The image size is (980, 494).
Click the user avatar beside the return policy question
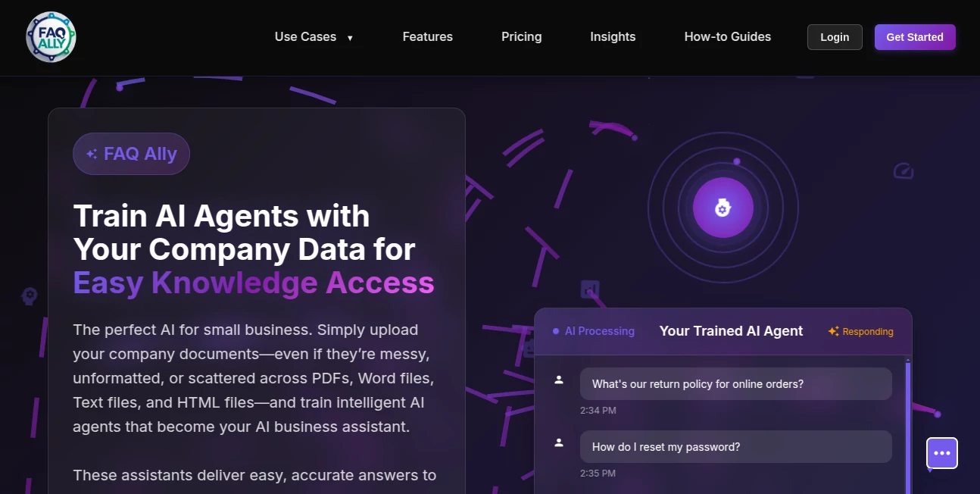pos(558,380)
